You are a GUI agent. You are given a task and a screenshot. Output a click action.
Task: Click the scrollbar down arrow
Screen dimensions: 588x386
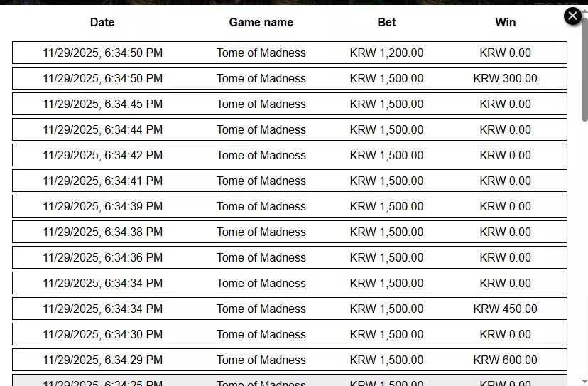(584, 382)
